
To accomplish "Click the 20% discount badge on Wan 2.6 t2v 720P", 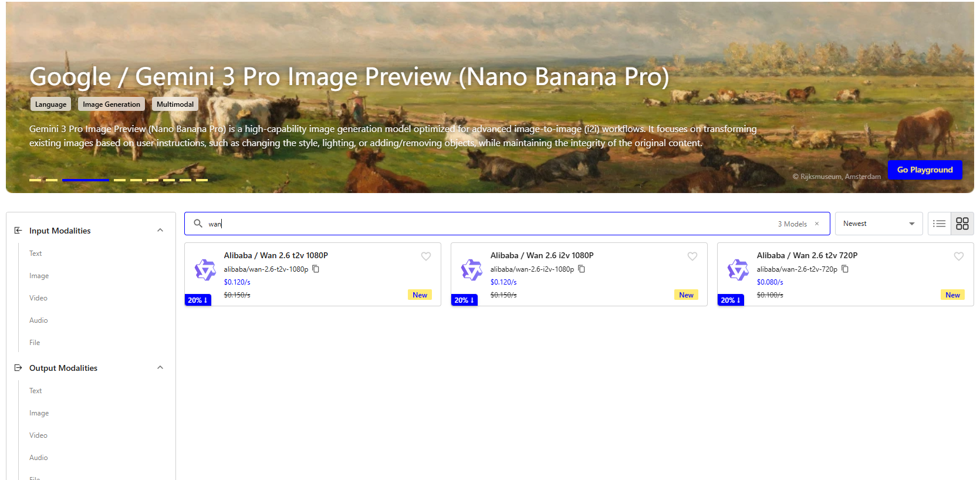I will point(731,300).
